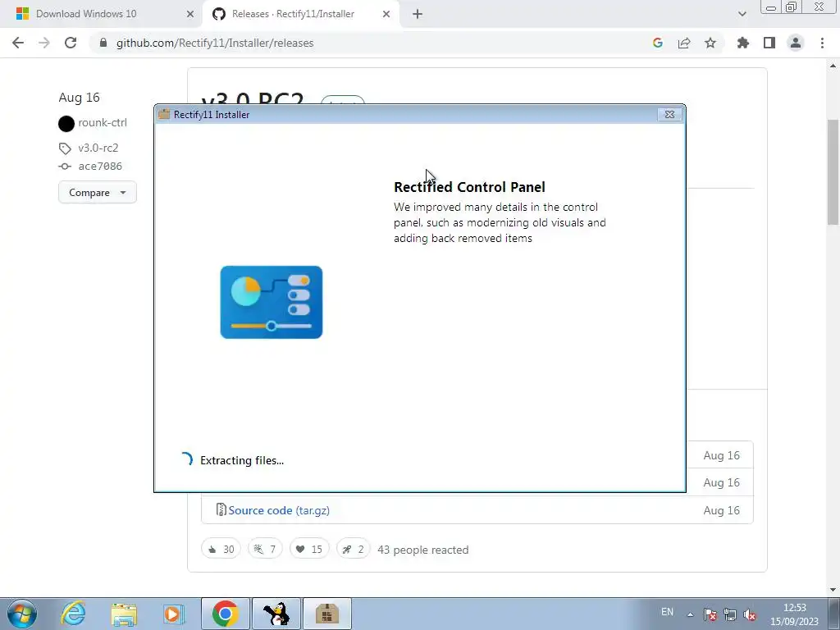Screen dimensions: 840x630
Task: Click the '43 people reacted' text
Action: pyautogui.click(x=422, y=550)
